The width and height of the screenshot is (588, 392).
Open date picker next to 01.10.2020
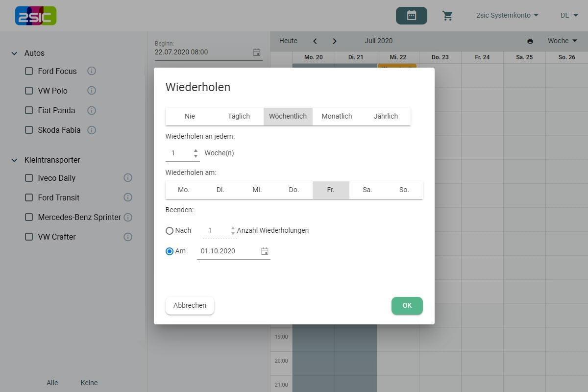265,251
